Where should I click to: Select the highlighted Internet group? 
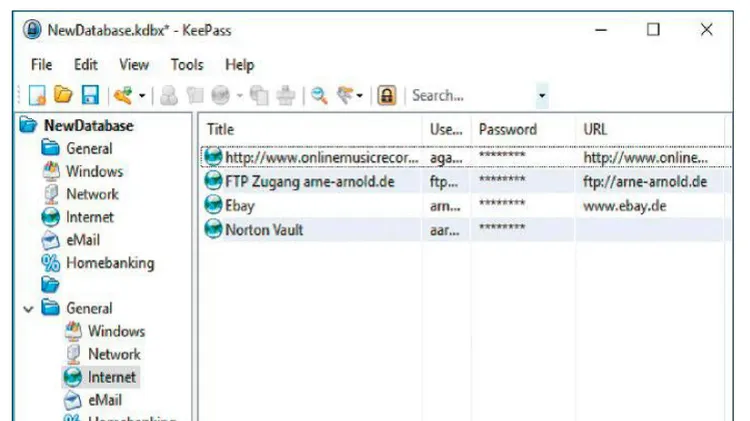(x=112, y=377)
